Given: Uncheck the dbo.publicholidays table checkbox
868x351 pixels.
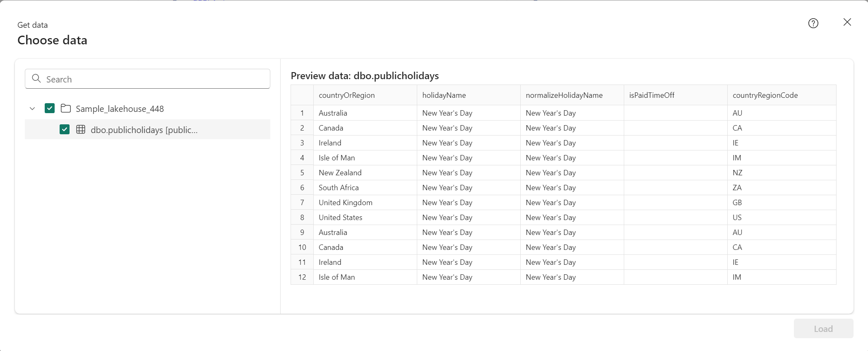Looking at the screenshot, I should coord(65,129).
